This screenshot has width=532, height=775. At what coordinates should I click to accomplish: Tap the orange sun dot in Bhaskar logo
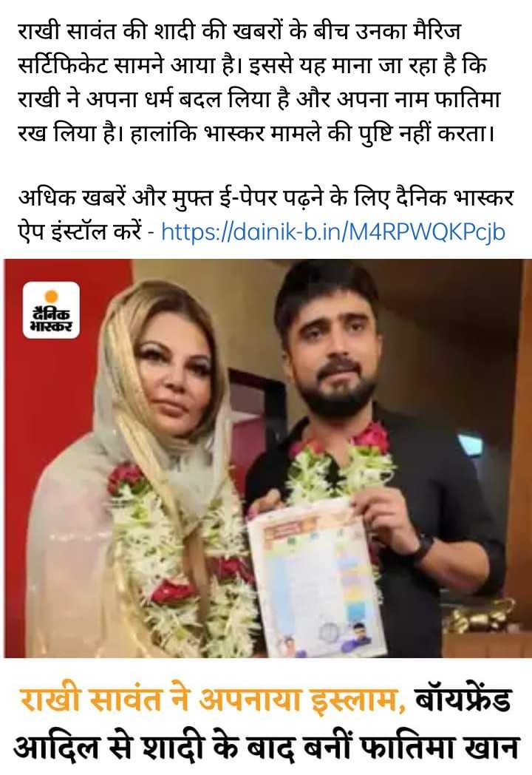51,296
